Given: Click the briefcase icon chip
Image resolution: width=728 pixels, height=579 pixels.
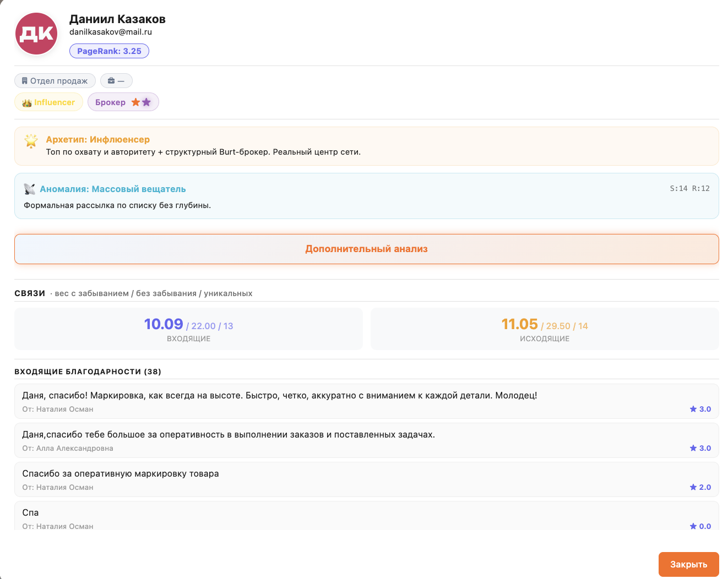Looking at the screenshot, I should pos(116,81).
